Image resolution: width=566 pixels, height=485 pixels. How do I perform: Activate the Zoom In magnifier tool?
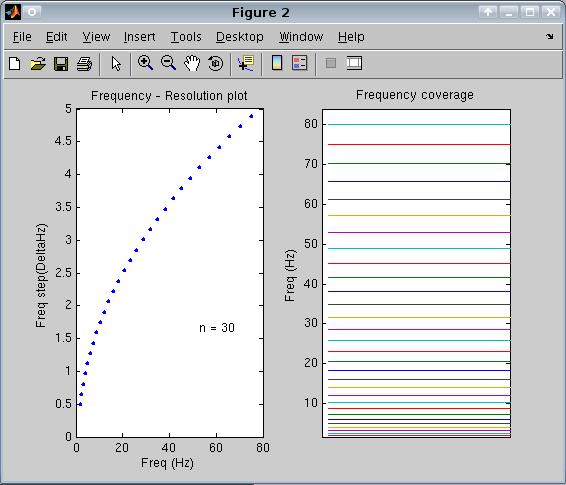click(145, 63)
